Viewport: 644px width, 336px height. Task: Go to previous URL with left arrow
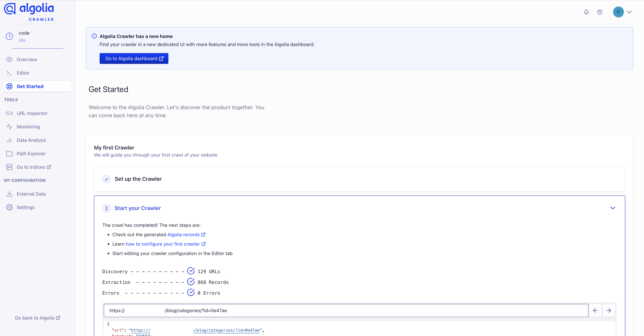595,310
